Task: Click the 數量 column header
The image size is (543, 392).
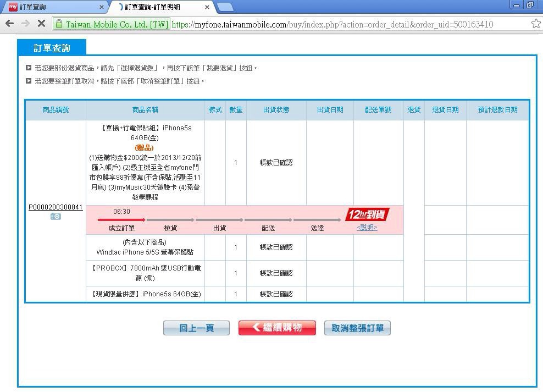Action: click(236, 110)
